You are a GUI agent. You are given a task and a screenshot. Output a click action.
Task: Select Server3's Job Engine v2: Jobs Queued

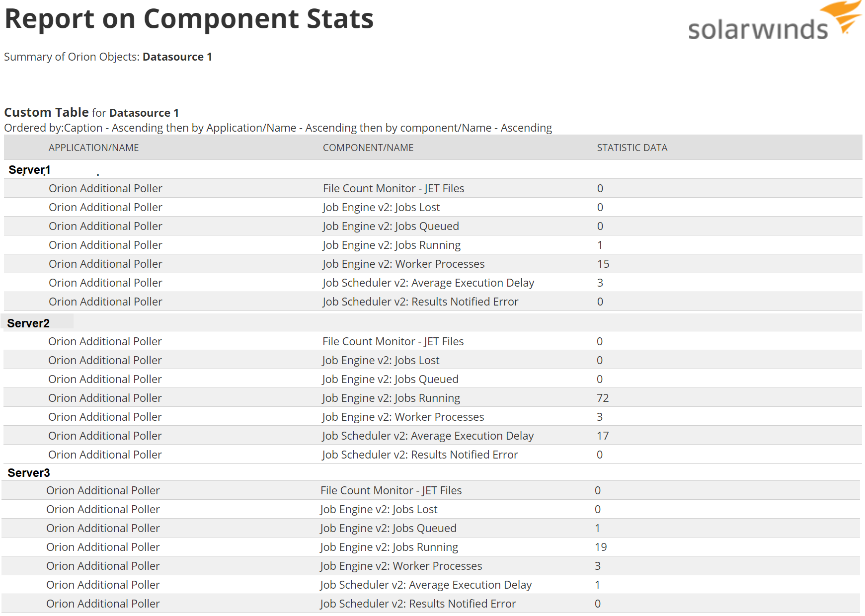[x=388, y=529]
